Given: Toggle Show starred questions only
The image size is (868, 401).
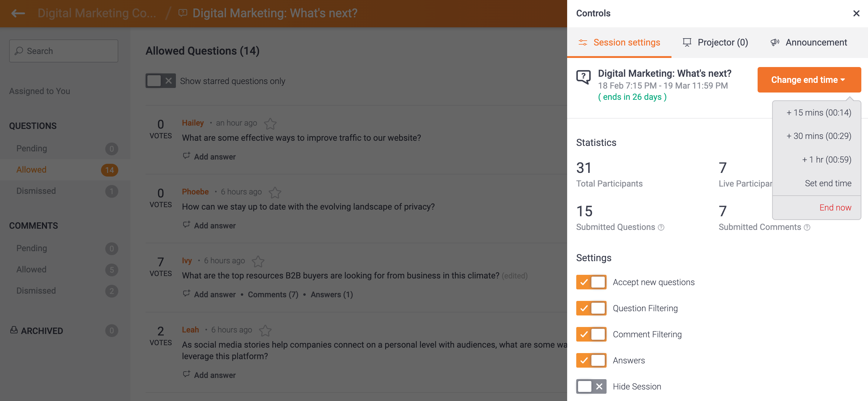Looking at the screenshot, I should 160,81.
